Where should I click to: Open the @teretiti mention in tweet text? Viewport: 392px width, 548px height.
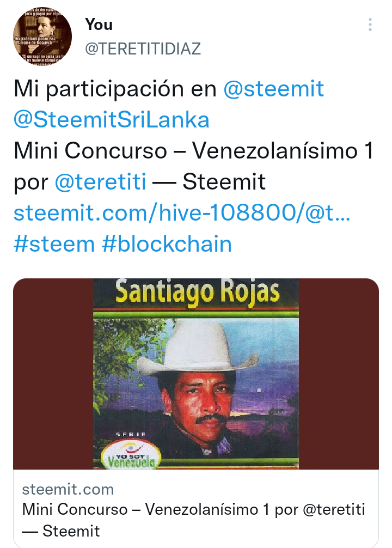click(100, 182)
